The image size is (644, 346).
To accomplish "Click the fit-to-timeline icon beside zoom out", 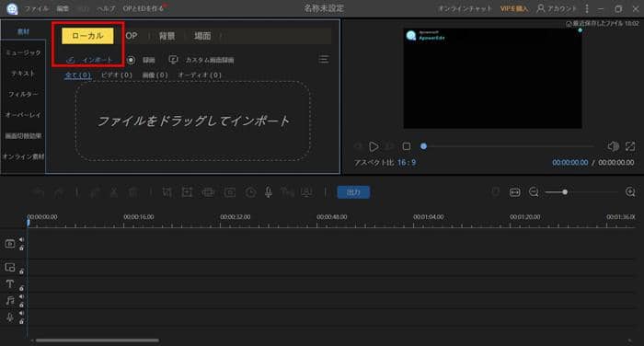I will pyautogui.click(x=514, y=192).
